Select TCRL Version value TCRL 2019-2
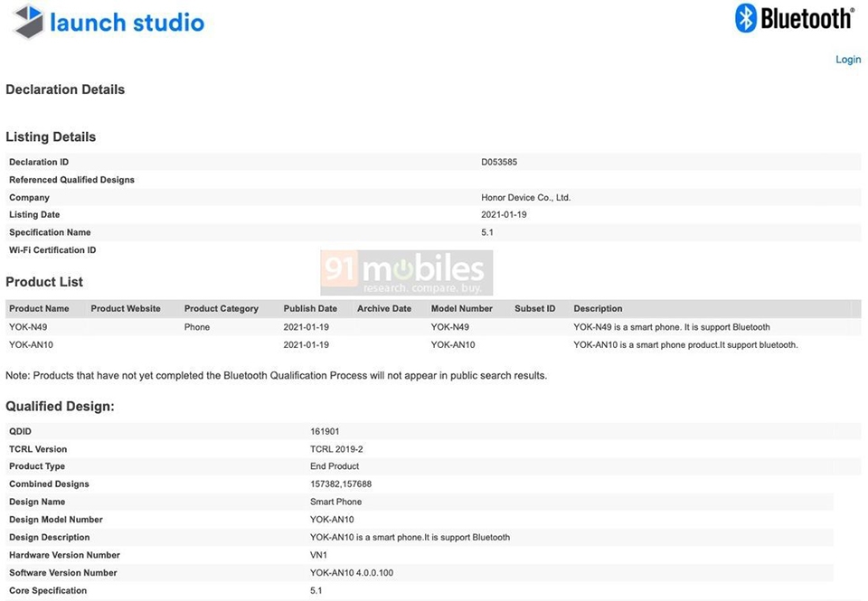Screen dimensions: 868x601 336,449
